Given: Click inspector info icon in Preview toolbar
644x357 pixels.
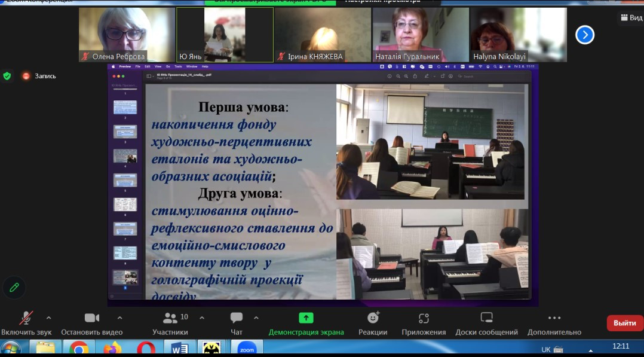Looking at the screenshot, I should pyautogui.click(x=390, y=76).
